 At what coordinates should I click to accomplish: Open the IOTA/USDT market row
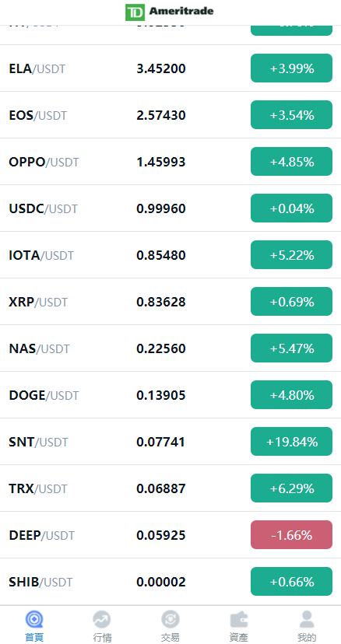170,255
